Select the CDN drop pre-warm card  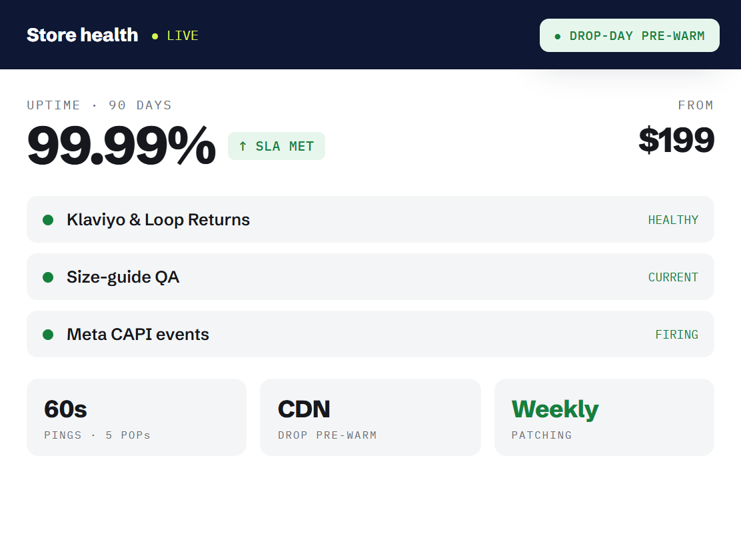tap(370, 417)
